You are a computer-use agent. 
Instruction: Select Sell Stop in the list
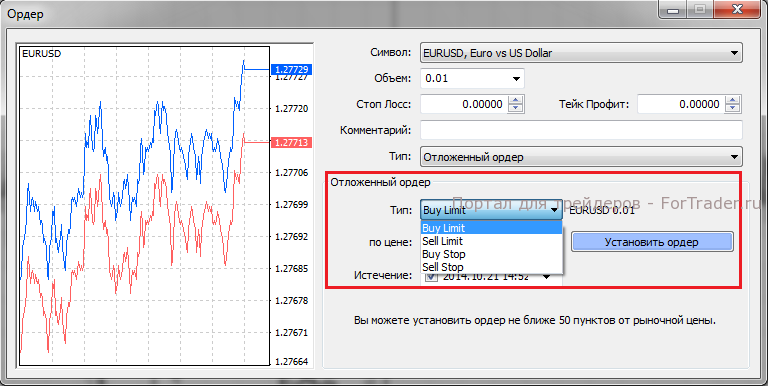pyautogui.click(x=491, y=267)
